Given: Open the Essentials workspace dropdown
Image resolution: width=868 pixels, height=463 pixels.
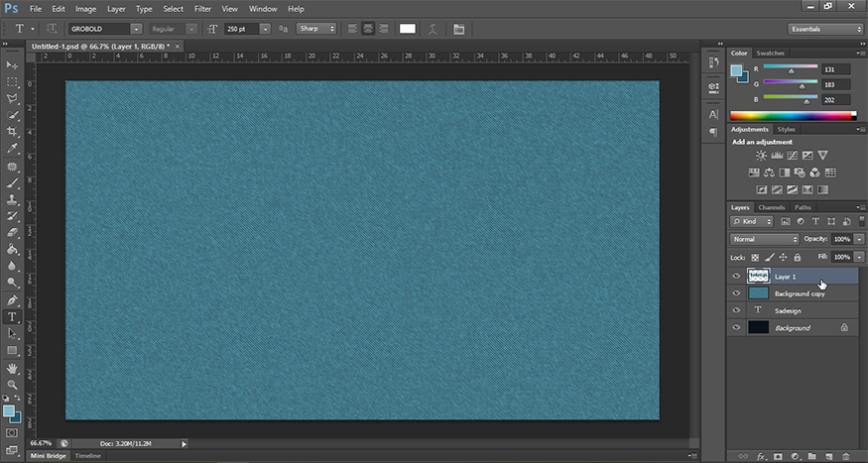Looking at the screenshot, I should point(824,29).
